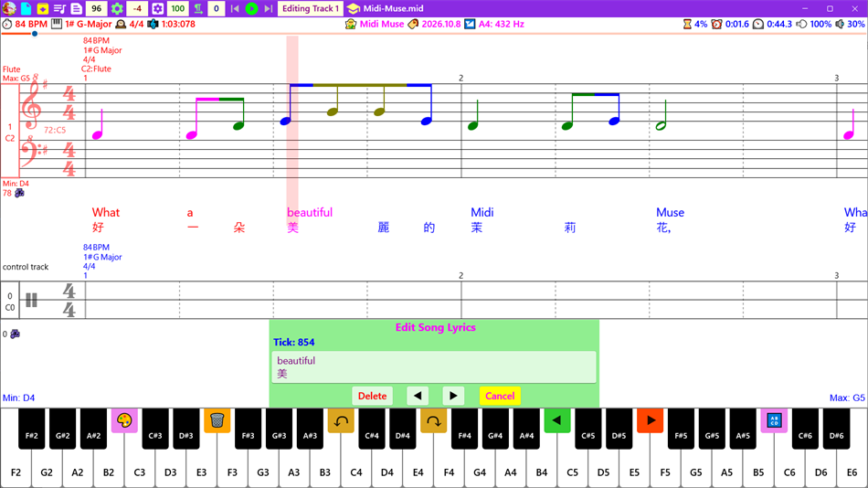Click the 84 BPM tempo indicator
868x488 pixels.
[31, 24]
